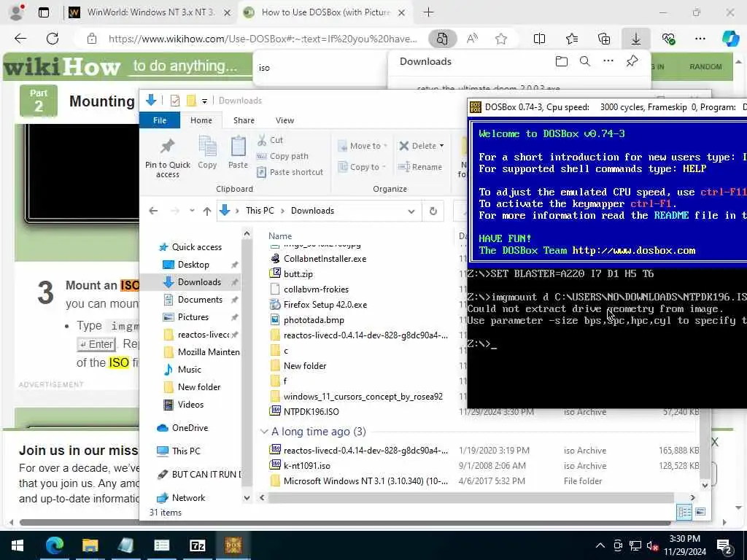Click the Edge downloads toolbar icon
The height and width of the screenshot is (560, 747).
coord(636,39)
